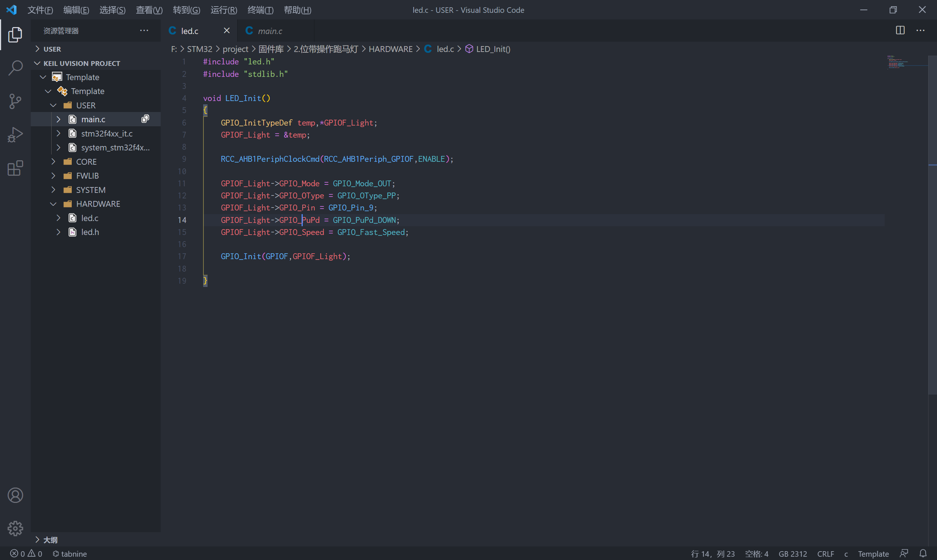Open the Extensions view
This screenshot has width=937, height=560.
(x=15, y=168)
